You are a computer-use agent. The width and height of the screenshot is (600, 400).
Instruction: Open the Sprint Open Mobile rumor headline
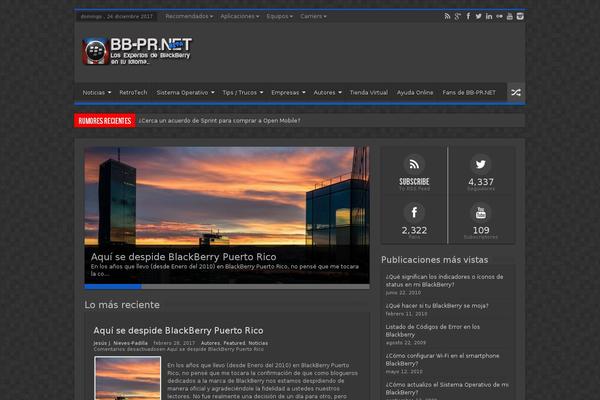(219, 121)
